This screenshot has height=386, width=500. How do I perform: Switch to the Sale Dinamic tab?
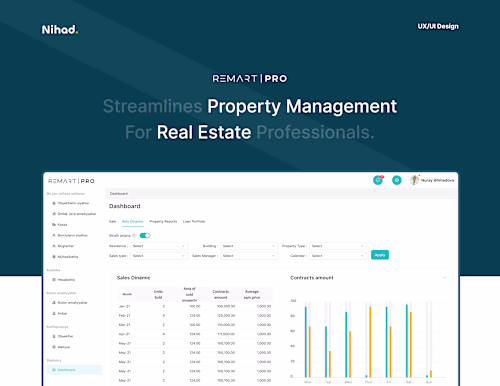pos(133,221)
